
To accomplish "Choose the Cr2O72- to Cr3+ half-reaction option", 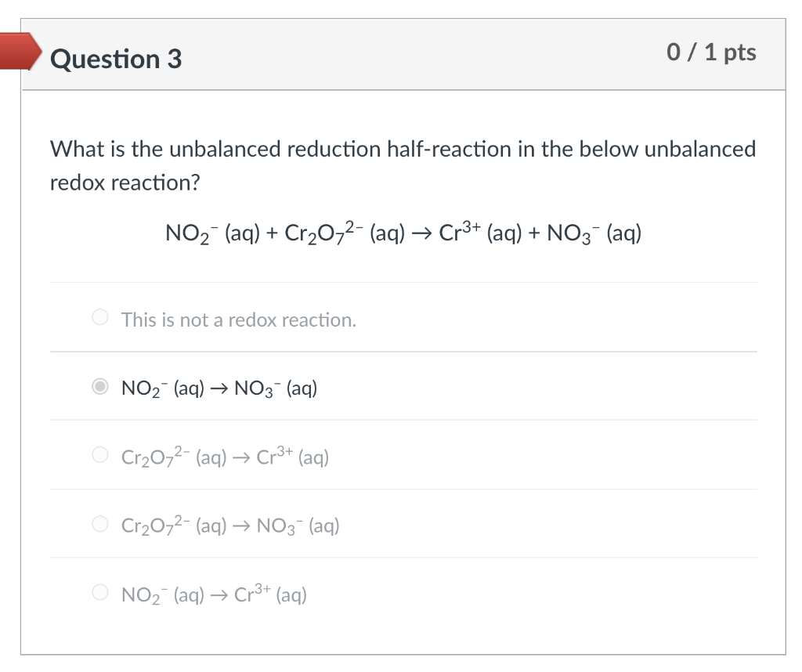I will point(99,454).
